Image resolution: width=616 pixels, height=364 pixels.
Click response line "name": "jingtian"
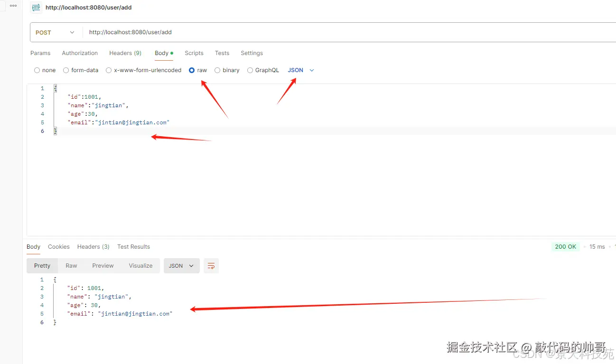tap(99, 297)
